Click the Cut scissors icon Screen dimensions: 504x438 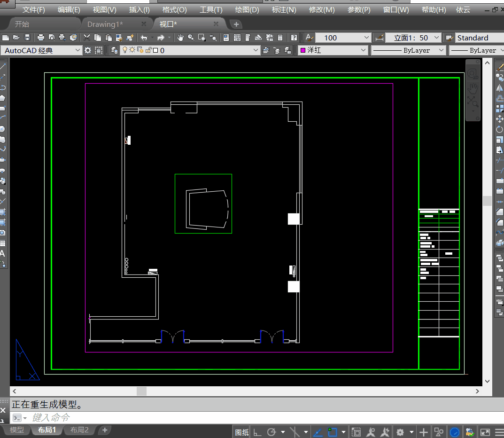87,38
